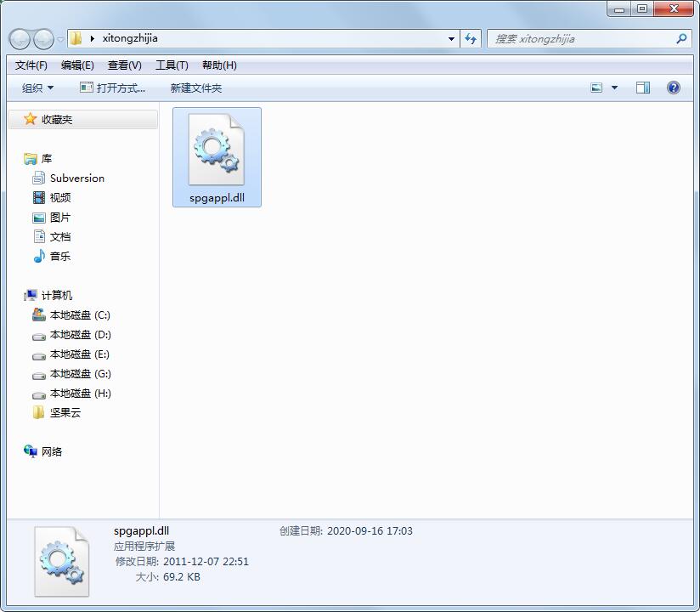Open the 工具 menu
The width and height of the screenshot is (700, 612).
[x=171, y=65]
